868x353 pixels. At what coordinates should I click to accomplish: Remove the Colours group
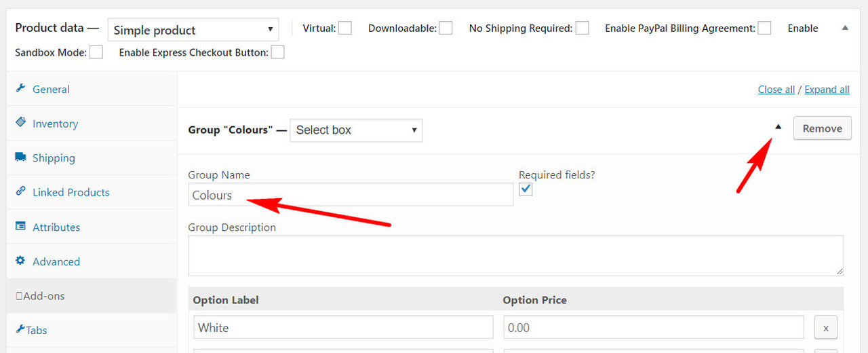822,128
